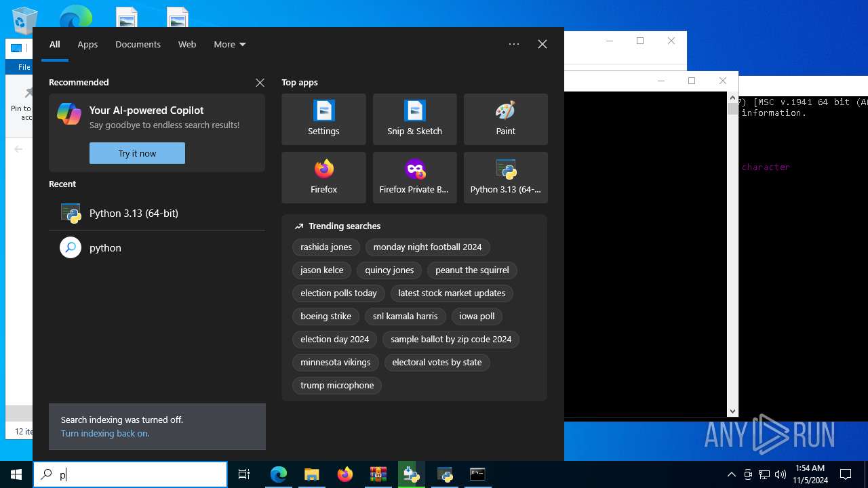Search trending 'election polls today'
This screenshot has width=868, height=488.
coord(338,293)
